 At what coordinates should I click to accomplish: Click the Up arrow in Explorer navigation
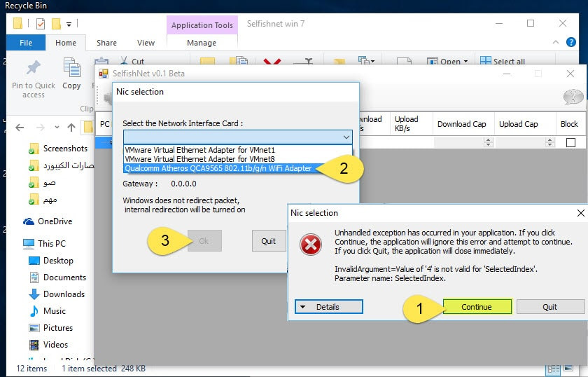(x=71, y=128)
